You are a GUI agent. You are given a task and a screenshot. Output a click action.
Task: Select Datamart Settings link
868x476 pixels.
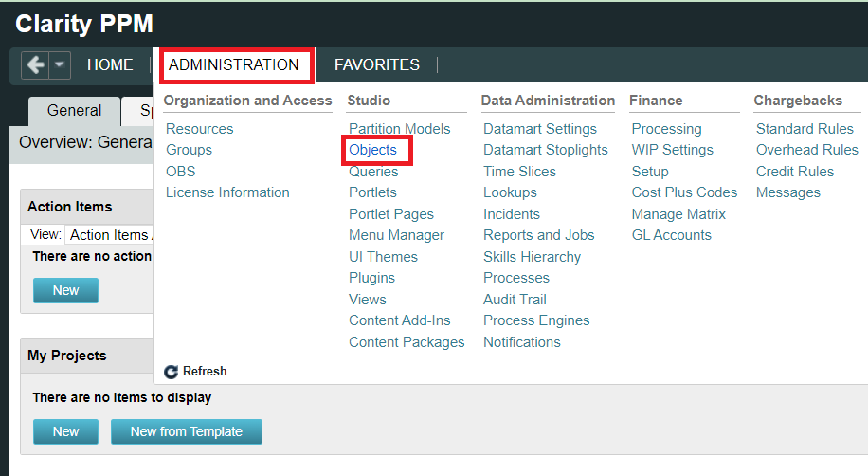pyautogui.click(x=539, y=129)
